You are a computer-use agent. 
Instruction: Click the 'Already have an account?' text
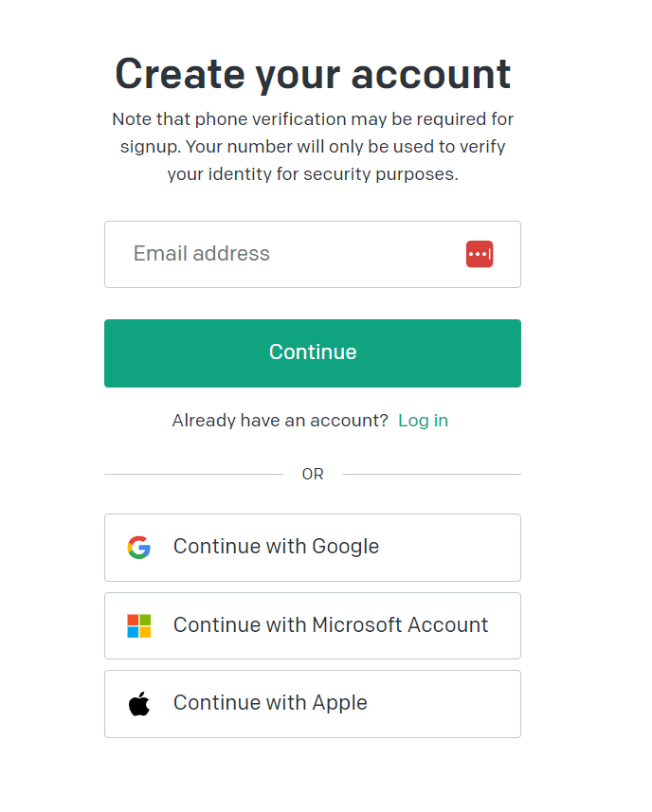coord(280,421)
